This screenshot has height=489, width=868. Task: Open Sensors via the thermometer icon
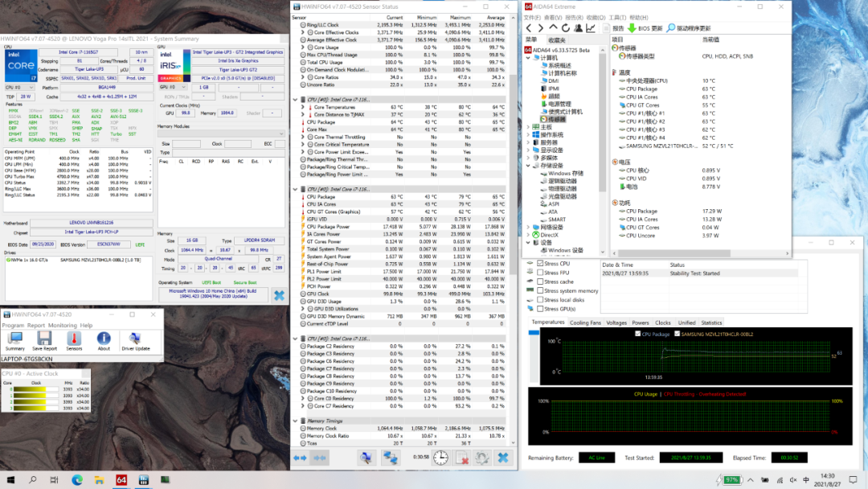point(74,339)
